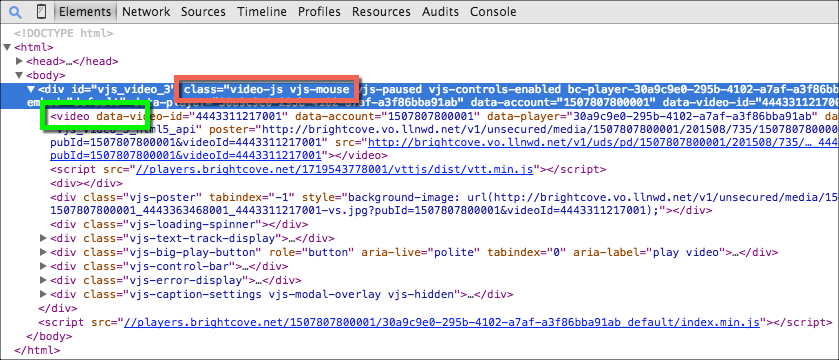The height and width of the screenshot is (360, 839).
Task: Open the Audits tab
Action: [440, 11]
